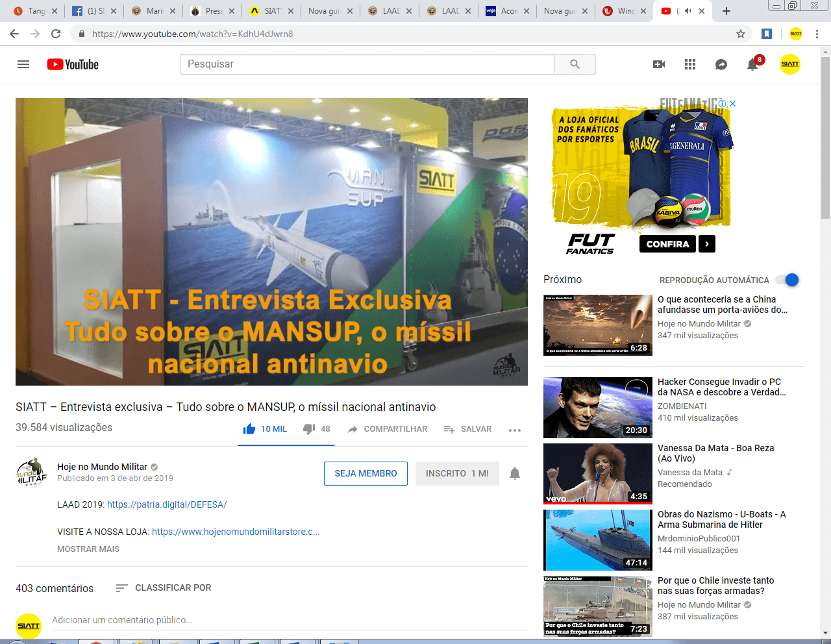Focus the Pesquisar search field

(367, 64)
